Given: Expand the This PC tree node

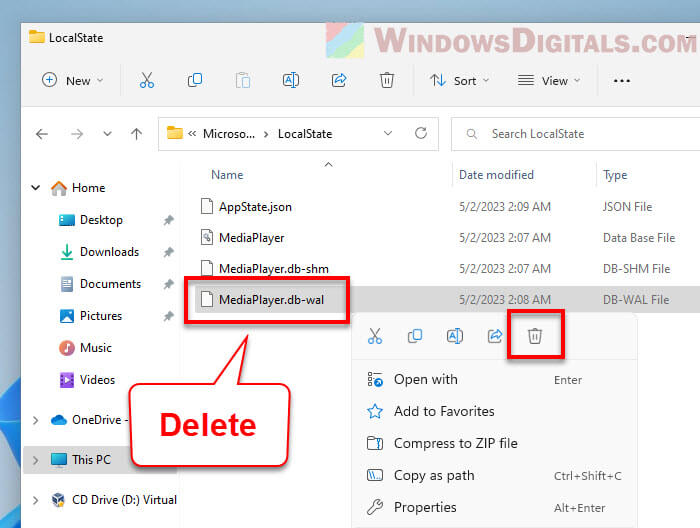Looking at the screenshot, I should [x=36, y=460].
